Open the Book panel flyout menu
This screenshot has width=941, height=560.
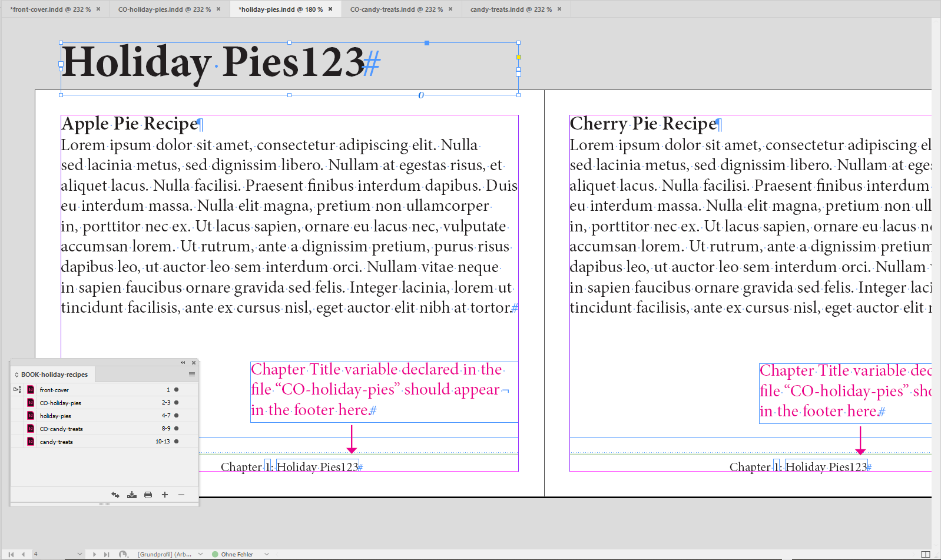pyautogui.click(x=192, y=375)
